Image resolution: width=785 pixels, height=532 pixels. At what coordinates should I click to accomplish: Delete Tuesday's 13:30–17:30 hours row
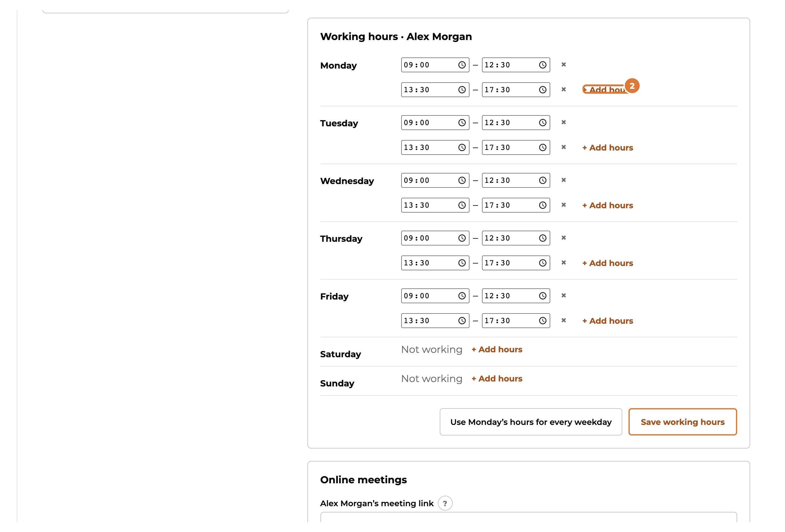pyautogui.click(x=563, y=147)
